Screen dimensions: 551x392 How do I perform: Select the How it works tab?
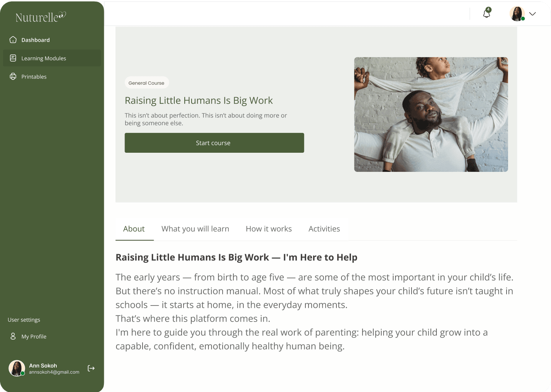point(269,229)
